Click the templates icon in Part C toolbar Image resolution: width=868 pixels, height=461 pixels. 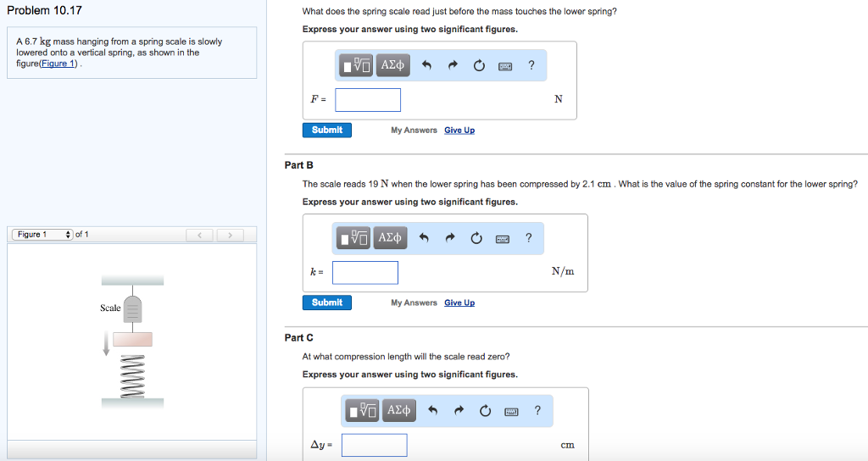tap(363, 411)
